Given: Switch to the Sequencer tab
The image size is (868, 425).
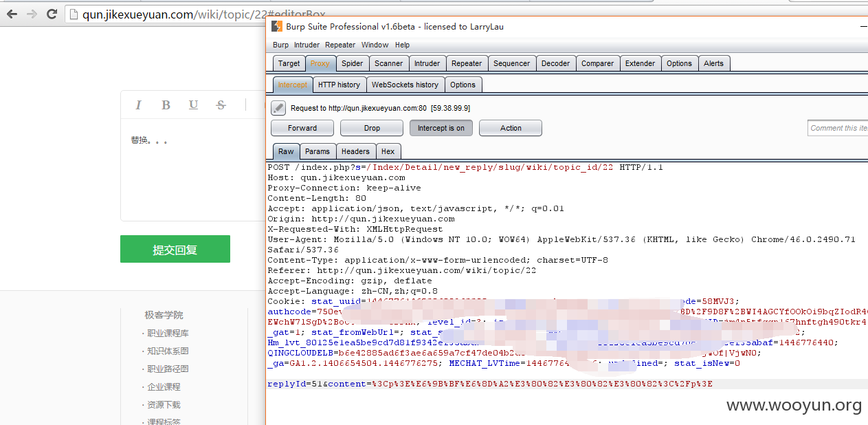Looking at the screenshot, I should click(512, 63).
